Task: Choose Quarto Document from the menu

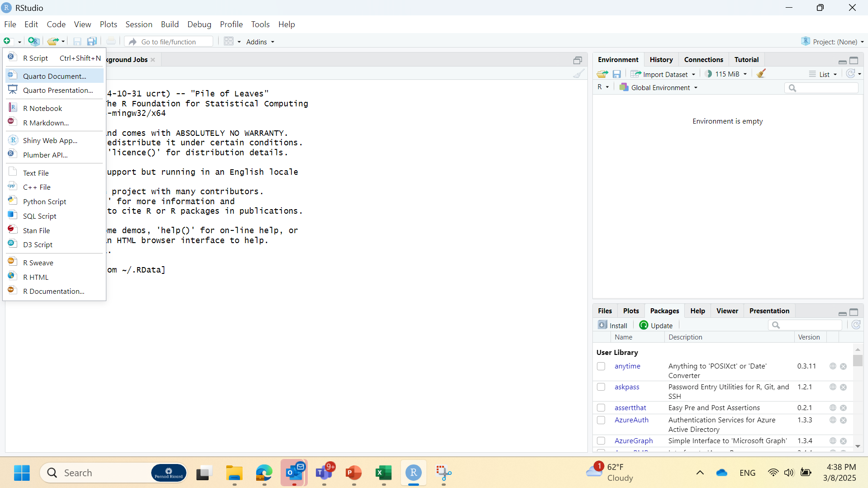Action: click(54, 76)
